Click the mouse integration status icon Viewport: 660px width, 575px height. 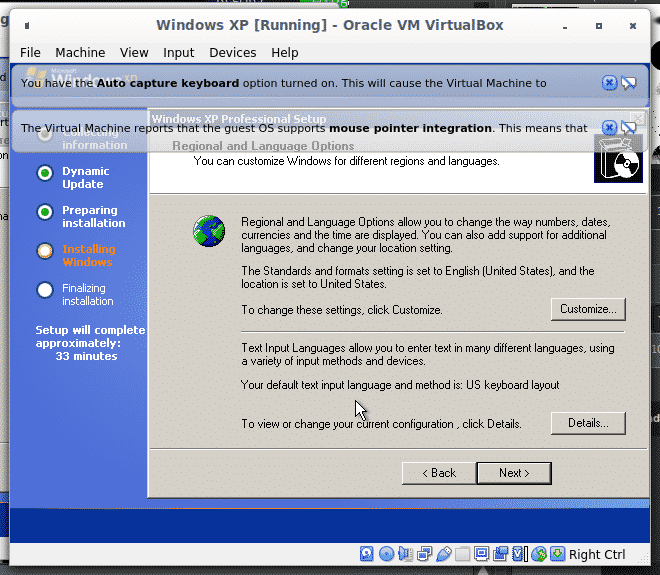[539, 554]
